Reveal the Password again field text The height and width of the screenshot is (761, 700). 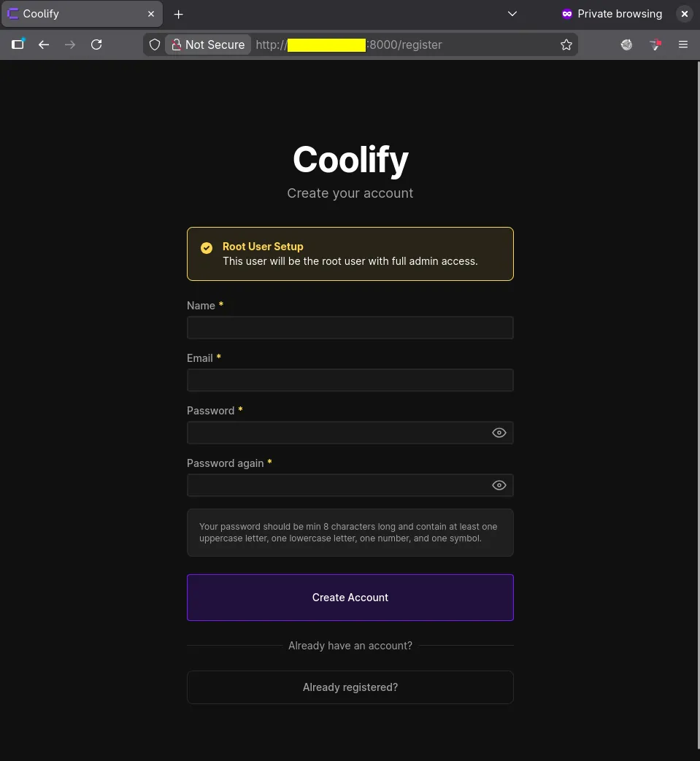pyautogui.click(x=499, y=484)
